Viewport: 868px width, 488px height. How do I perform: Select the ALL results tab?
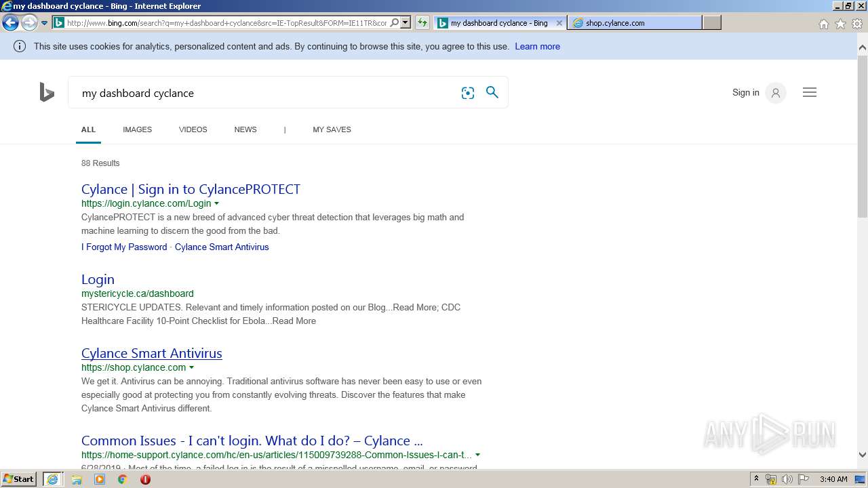[88, 129]
